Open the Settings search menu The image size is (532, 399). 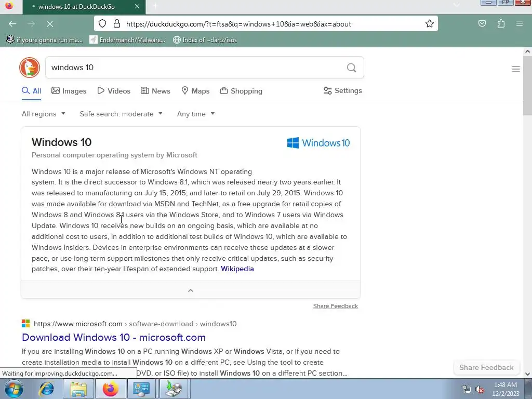tap(343, 90)
